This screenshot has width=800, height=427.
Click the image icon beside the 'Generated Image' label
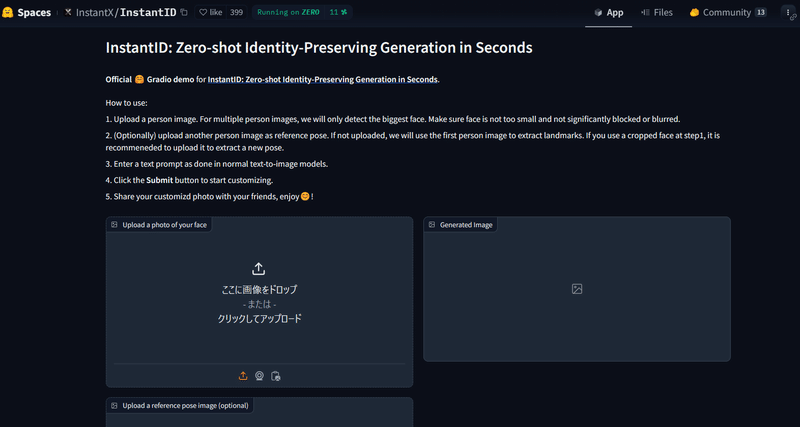(432, 225)
